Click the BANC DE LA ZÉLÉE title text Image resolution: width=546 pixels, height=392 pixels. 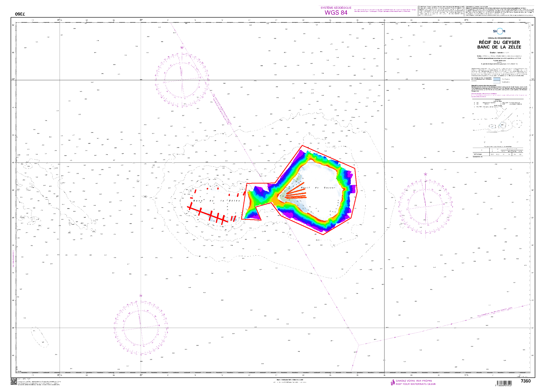point(499,47)
